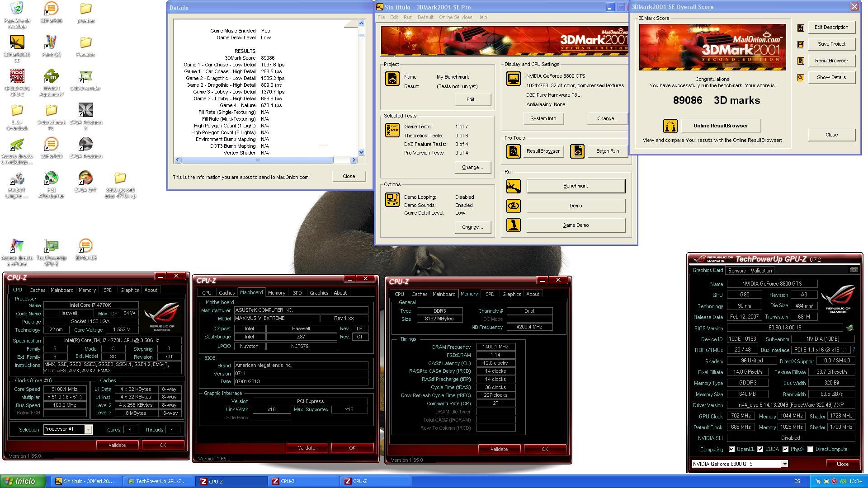Toggle the OpenCL checkbox in GPU-Z
Viewport: 868px width, 488px height.
731,449
